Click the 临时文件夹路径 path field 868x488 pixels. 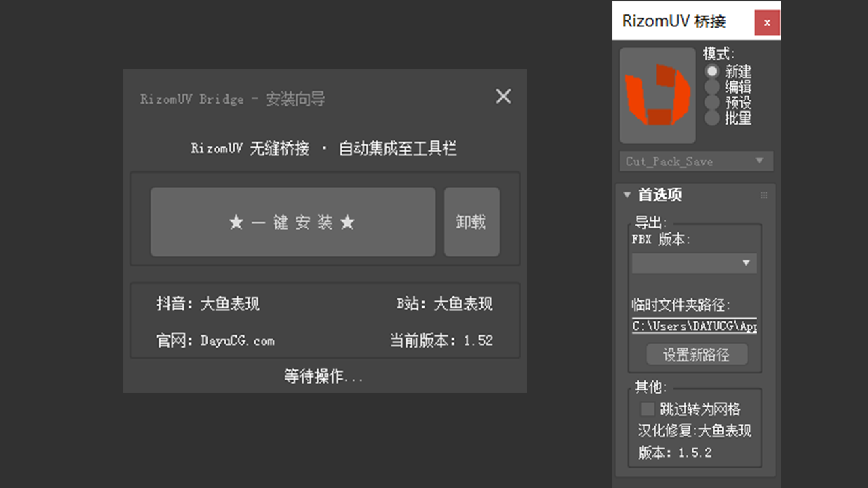point(694,326)
